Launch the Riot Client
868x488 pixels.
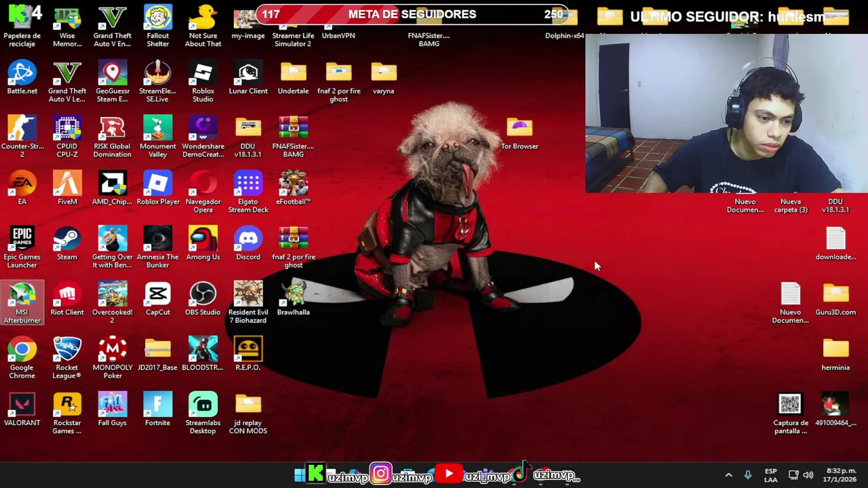pos(67,299)
